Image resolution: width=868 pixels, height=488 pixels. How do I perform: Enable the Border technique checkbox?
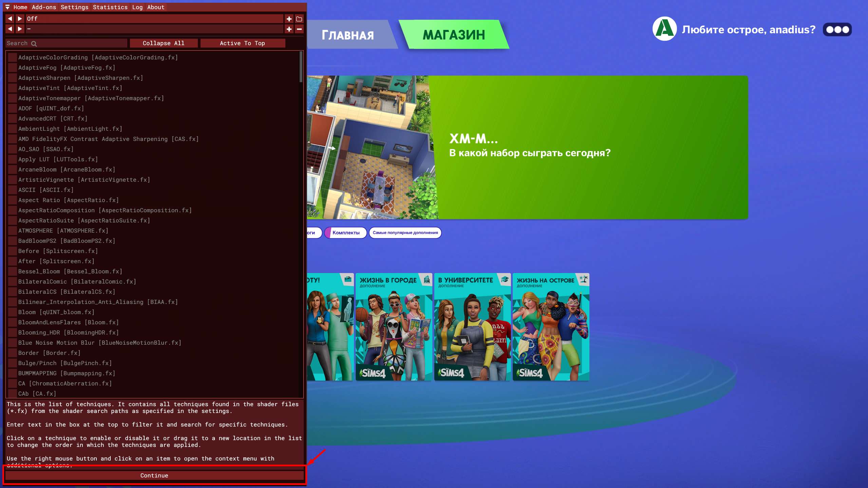[13, 353]
